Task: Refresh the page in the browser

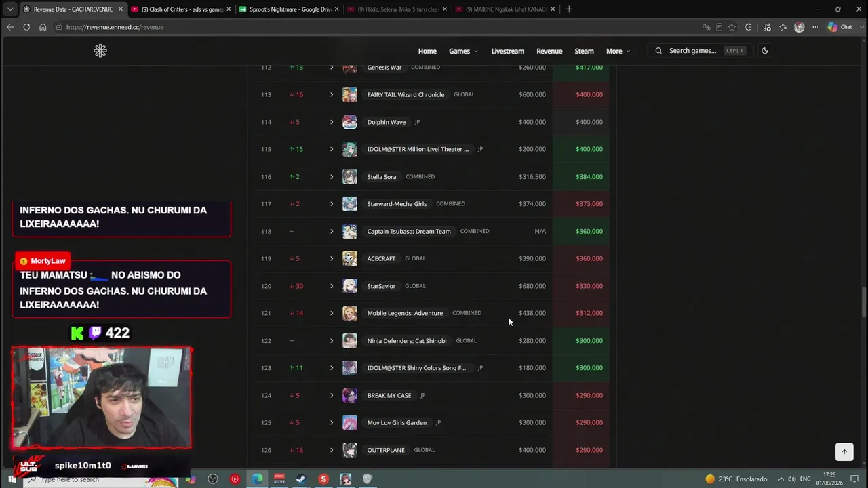Action: 26,27
